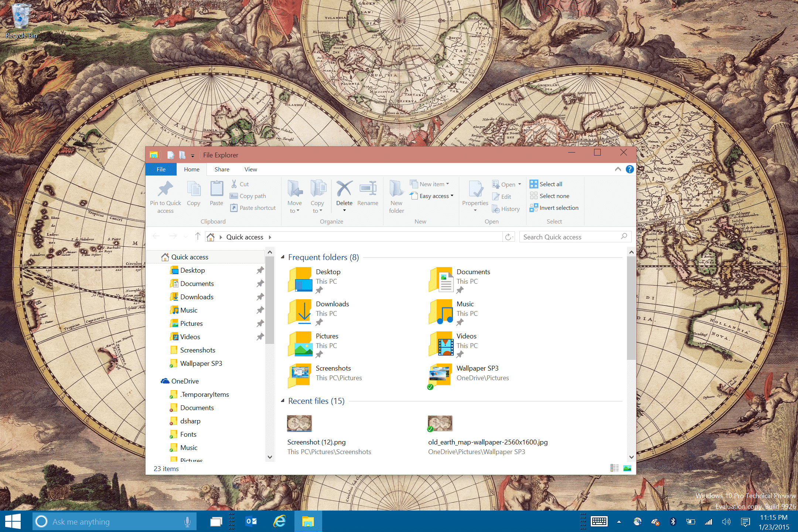Select Screenshot (12).png recent file thumbnail
Image resolution: width=798 pixels, height=532 pixels.
tap(300, 423)
